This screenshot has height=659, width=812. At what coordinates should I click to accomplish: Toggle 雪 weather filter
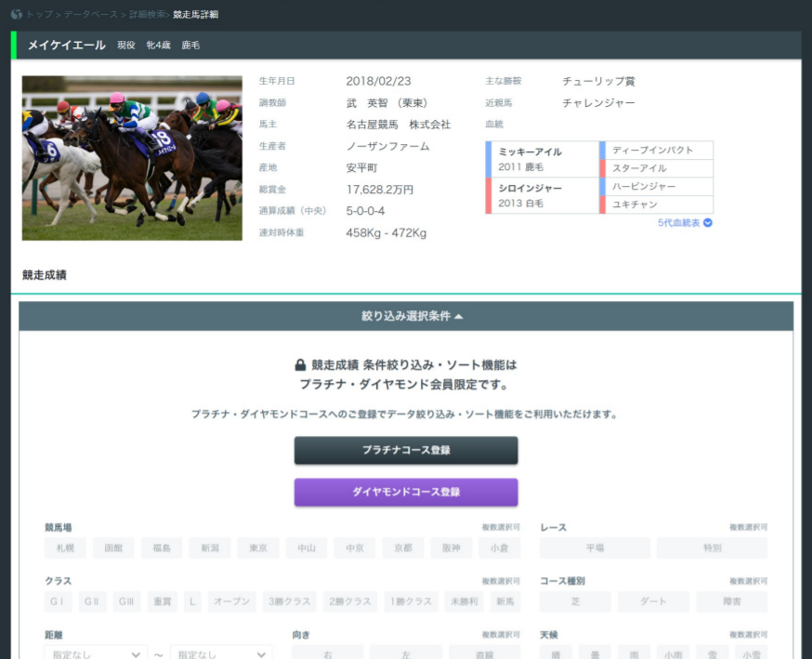coord(713,652)
